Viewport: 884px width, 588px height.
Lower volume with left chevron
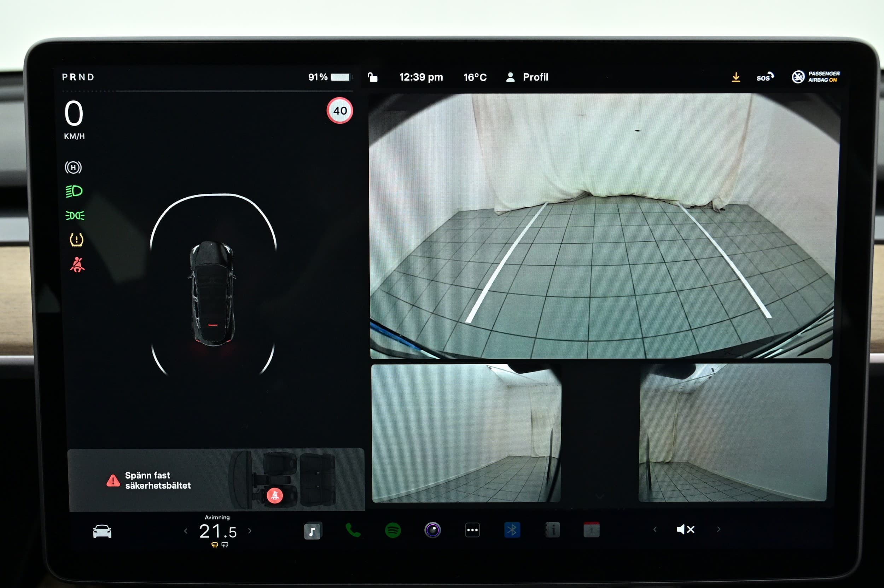click(655, 530)
